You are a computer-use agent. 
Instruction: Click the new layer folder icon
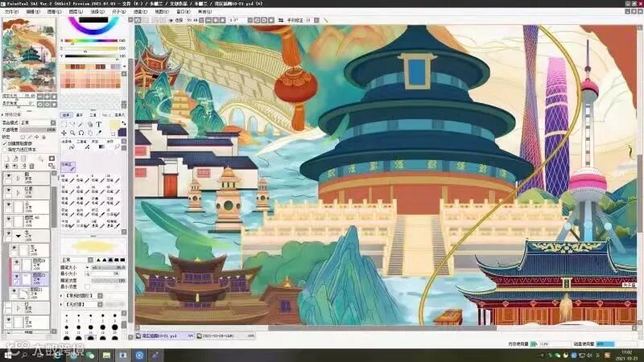(x=23, y=158)
